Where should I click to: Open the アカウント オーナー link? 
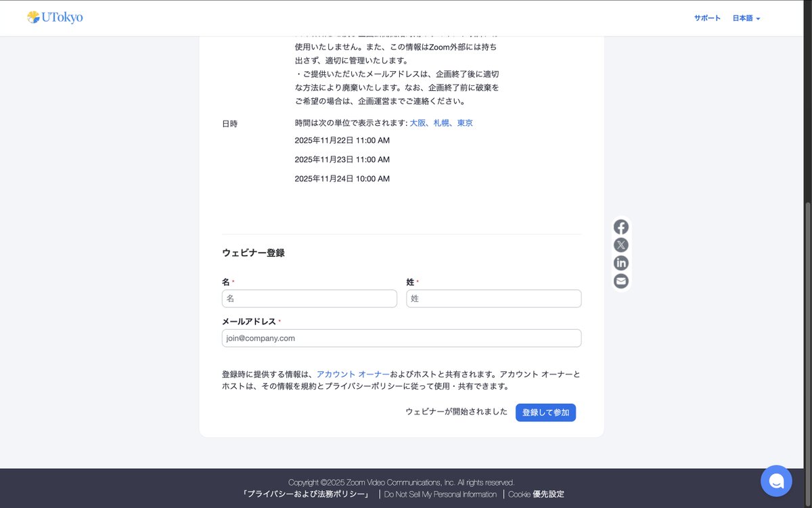353,374
